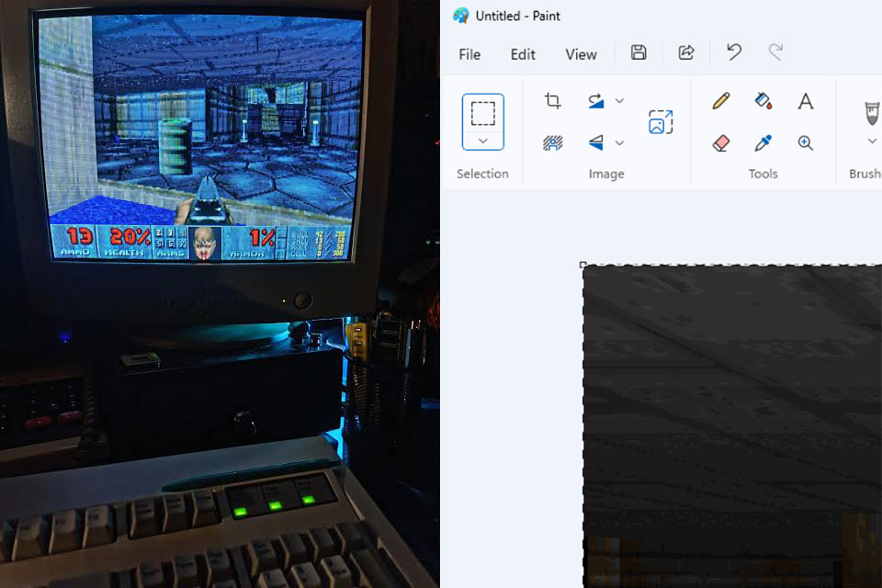
Task: Click the Resize and skew icon
Action: click(661, 122)
